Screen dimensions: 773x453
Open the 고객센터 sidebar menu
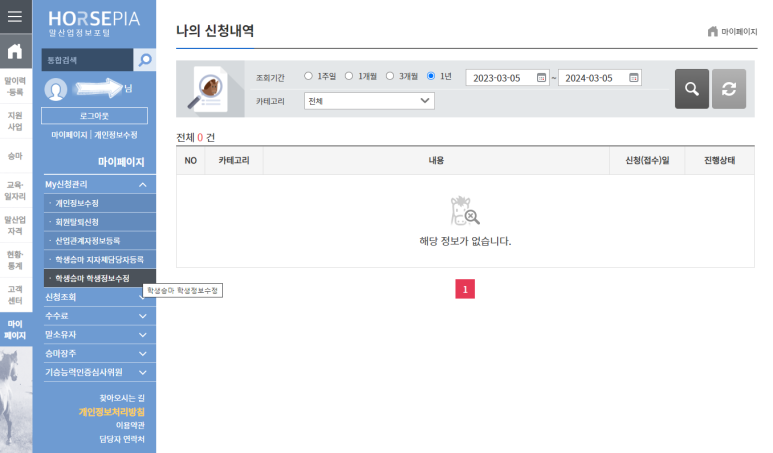(x=15, y=295)
